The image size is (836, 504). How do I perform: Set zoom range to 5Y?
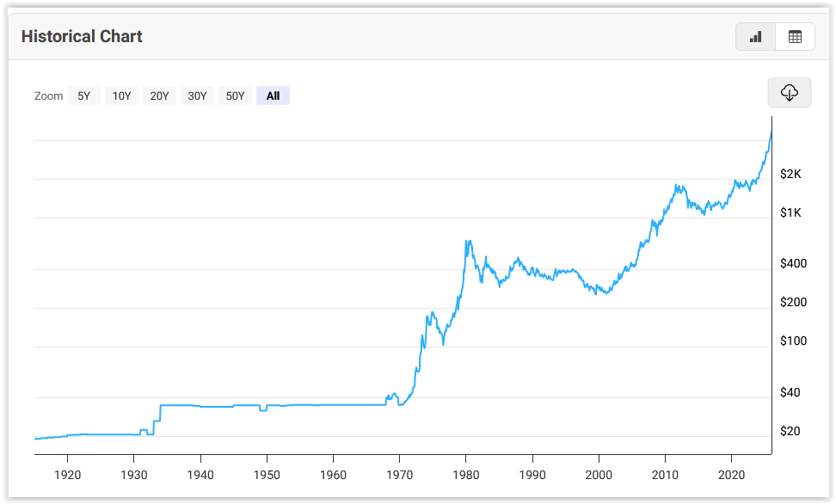tap(83, 96)
